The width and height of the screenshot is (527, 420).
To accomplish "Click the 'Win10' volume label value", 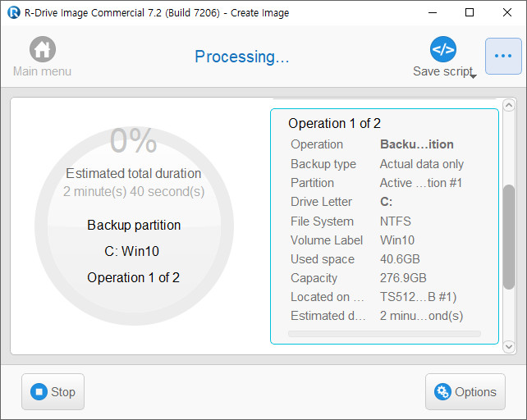I will pyautogui.click(x=397, y=240).
